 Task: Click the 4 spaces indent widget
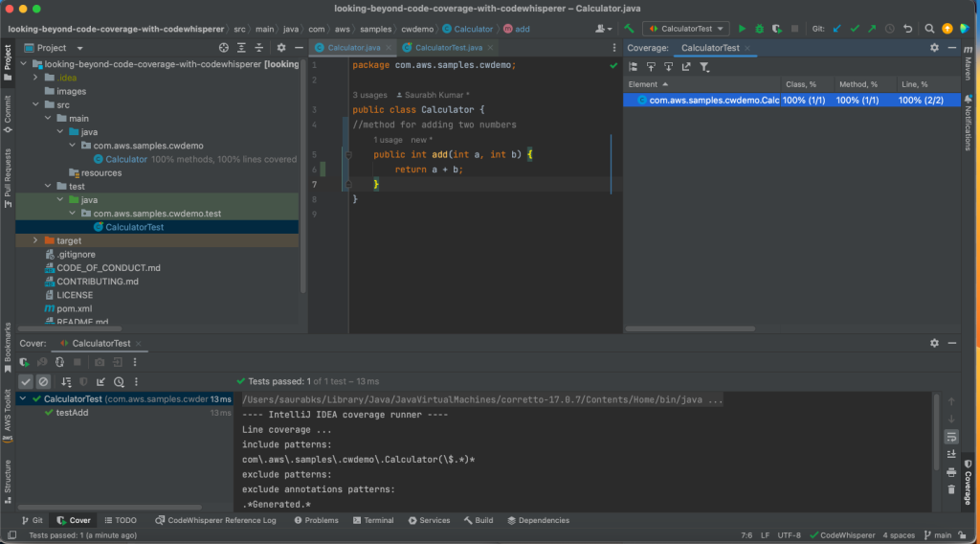(x=899, y=535)
